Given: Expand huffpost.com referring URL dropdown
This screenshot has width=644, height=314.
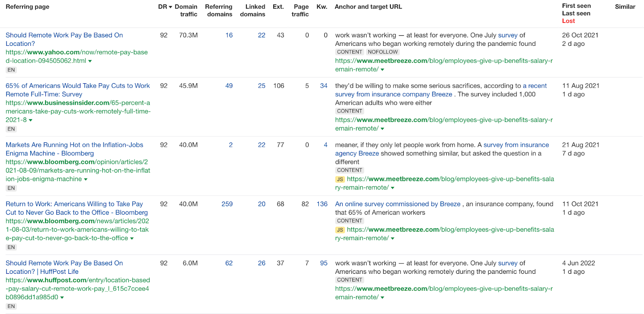Looking at the screenshot, I should click(62, 298).
